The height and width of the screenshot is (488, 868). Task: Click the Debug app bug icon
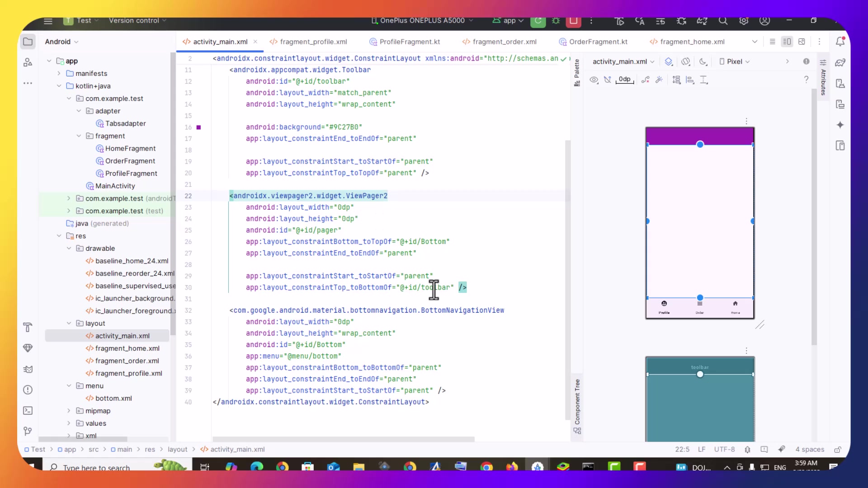click(556, 21)
